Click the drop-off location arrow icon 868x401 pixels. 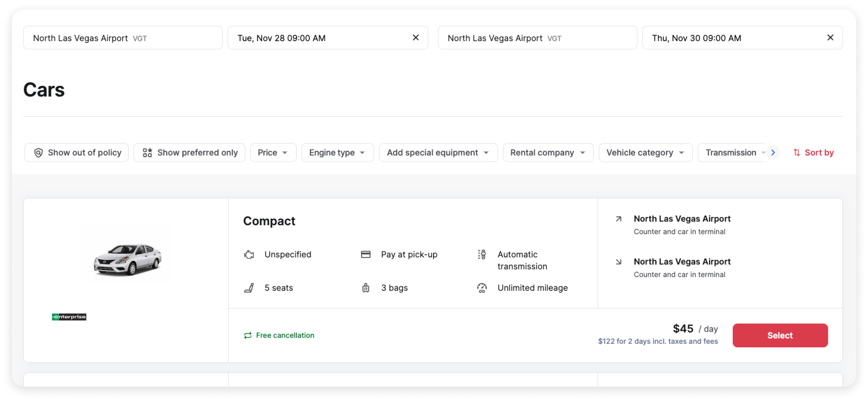(618, 262)
